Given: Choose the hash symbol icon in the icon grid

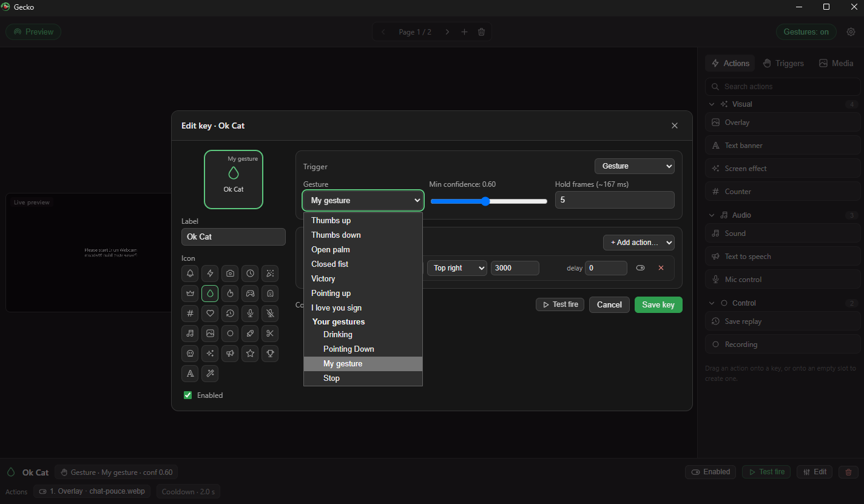Looking at the screenshot, I should coord(190,314).
